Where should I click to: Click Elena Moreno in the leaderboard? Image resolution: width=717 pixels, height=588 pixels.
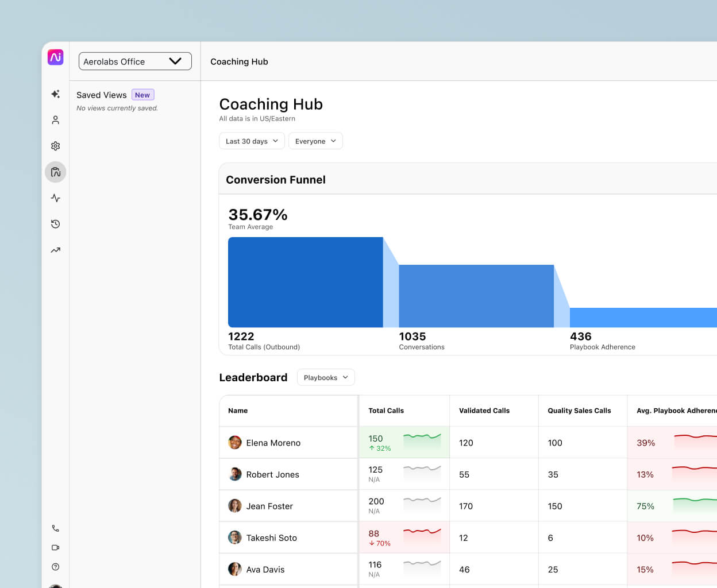[273, 443]
